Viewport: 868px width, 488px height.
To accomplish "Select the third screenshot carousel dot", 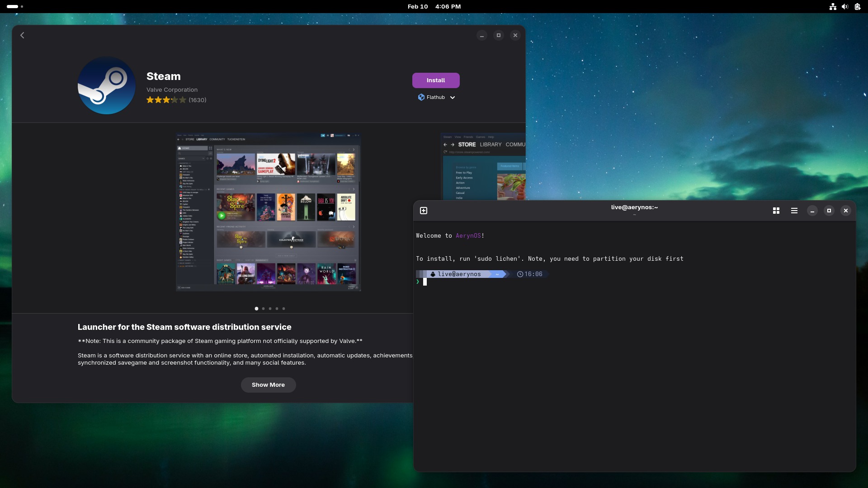I will (270, 309).
